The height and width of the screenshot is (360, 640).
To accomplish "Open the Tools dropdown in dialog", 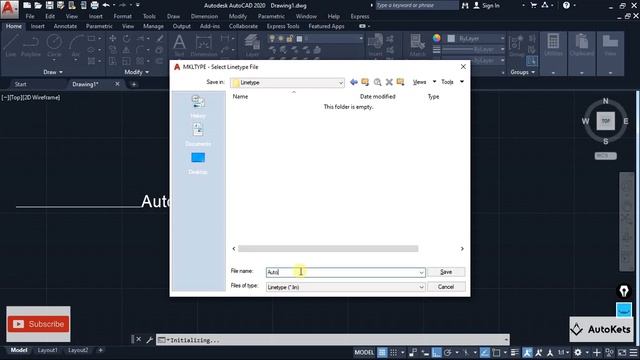I will pyautogui.click(x=452, y=82).
